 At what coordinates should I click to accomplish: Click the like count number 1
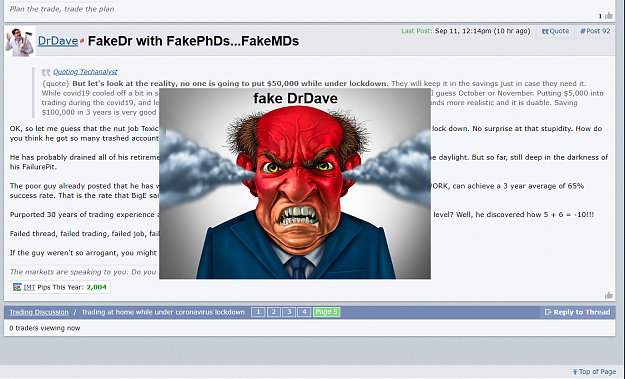pos(600,16)
